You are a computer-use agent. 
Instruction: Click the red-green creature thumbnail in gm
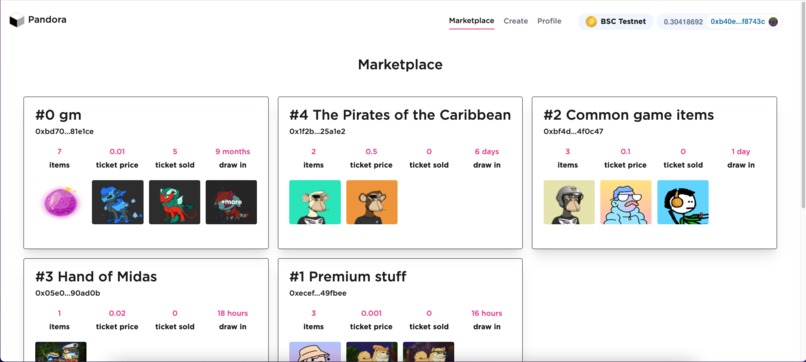pyautogui.click(x=175, y=202)
